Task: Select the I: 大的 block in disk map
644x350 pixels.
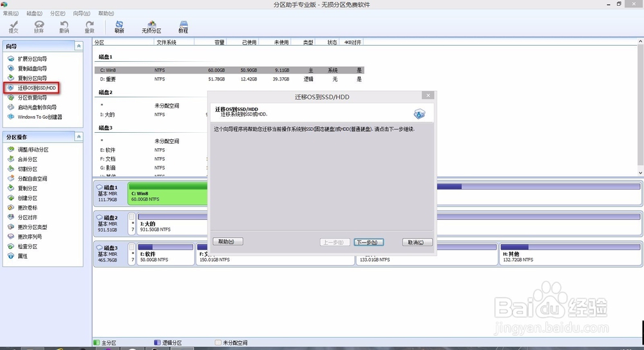Action: pyautogui.click(x=173, y=224)
